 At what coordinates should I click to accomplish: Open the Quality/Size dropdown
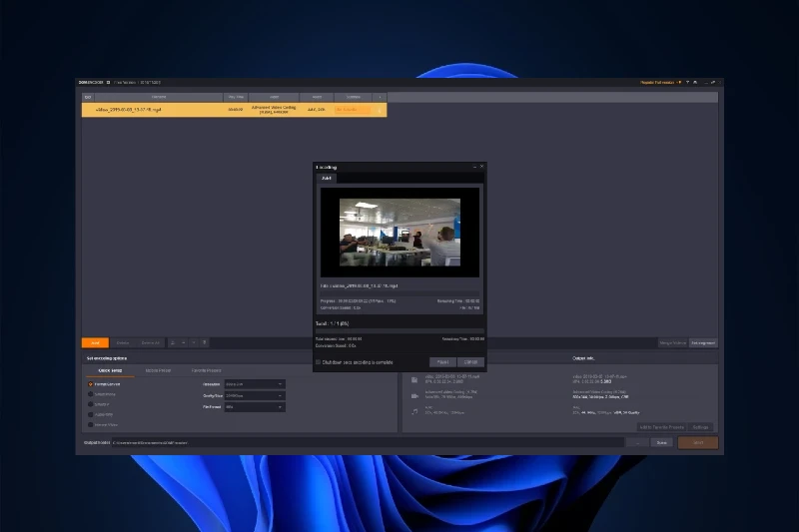pos(255,395)
